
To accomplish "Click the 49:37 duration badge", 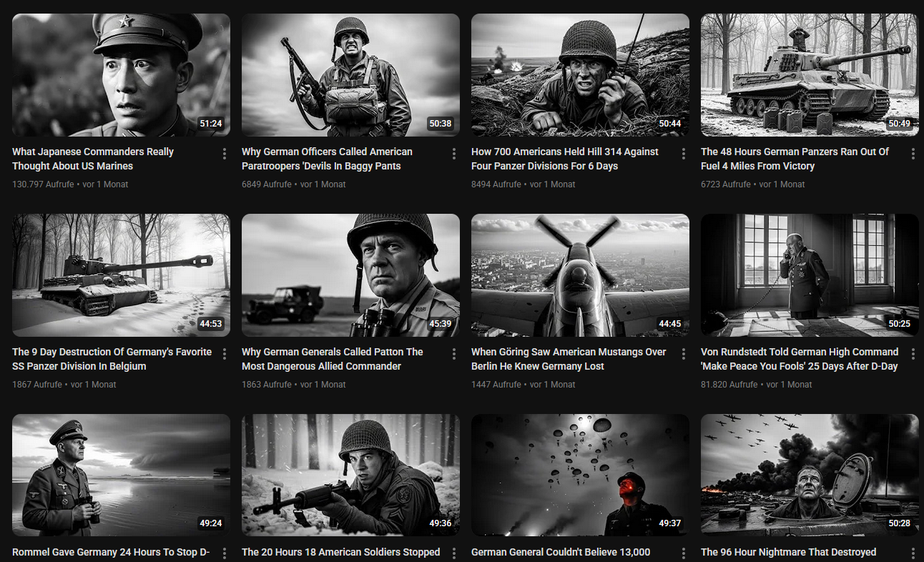I will 670,523.
